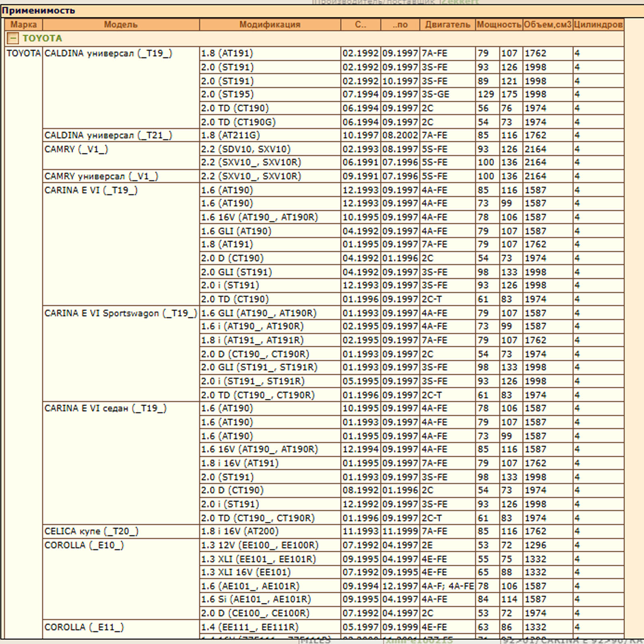The height and width of the screenshot is (644, 644).
Task: Collapse the TOYOTA group expander
Action: coord(13,38)
